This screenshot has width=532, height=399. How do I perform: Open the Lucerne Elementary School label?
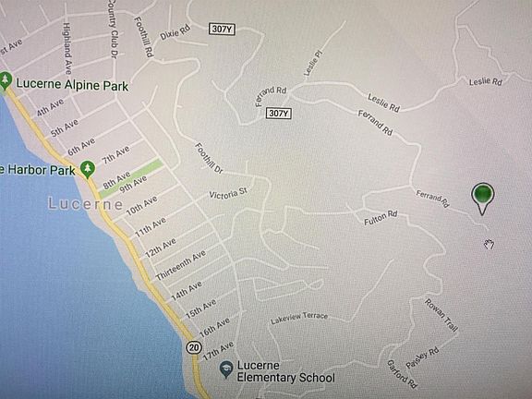[x=285, y=371]
